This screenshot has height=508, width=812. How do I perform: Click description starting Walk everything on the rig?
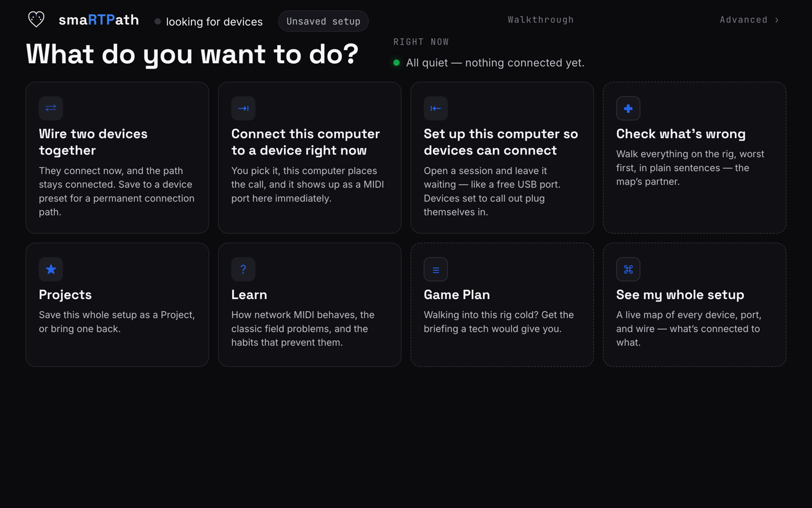click(x=690, y=168)
